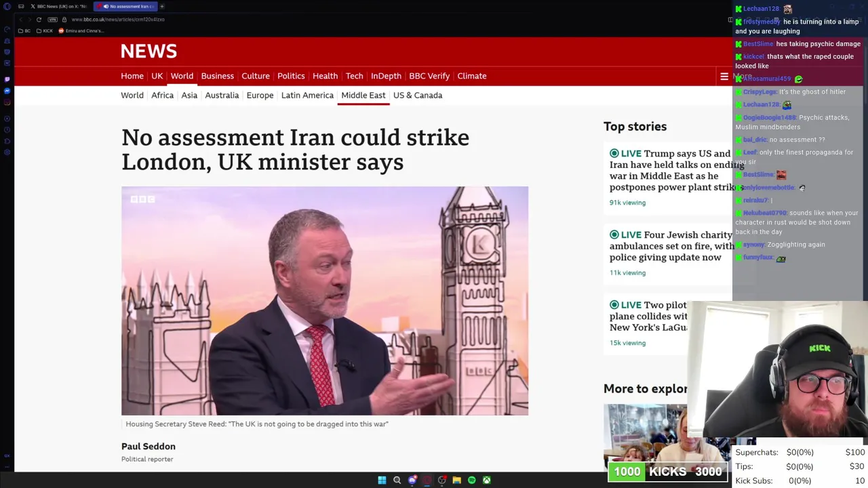Launch Spotify from the taskbar
This screenshot has height=488, width=868.
tap(472, 481)
